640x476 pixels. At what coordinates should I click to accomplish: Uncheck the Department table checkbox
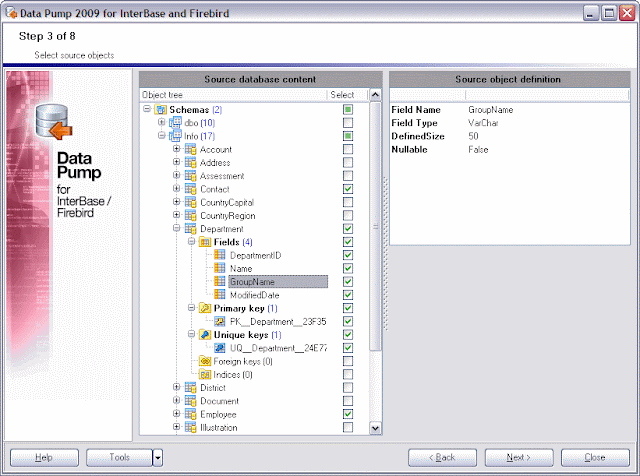click(348, 229)
